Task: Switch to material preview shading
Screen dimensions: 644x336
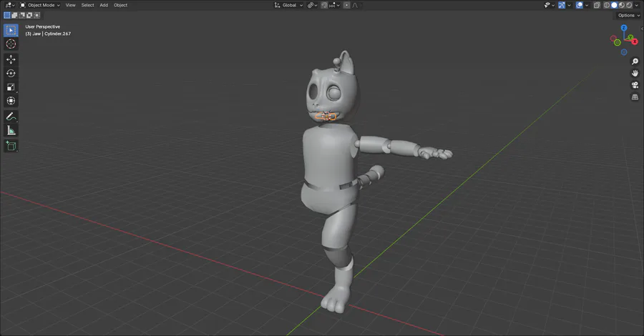Action: point(621,5)
